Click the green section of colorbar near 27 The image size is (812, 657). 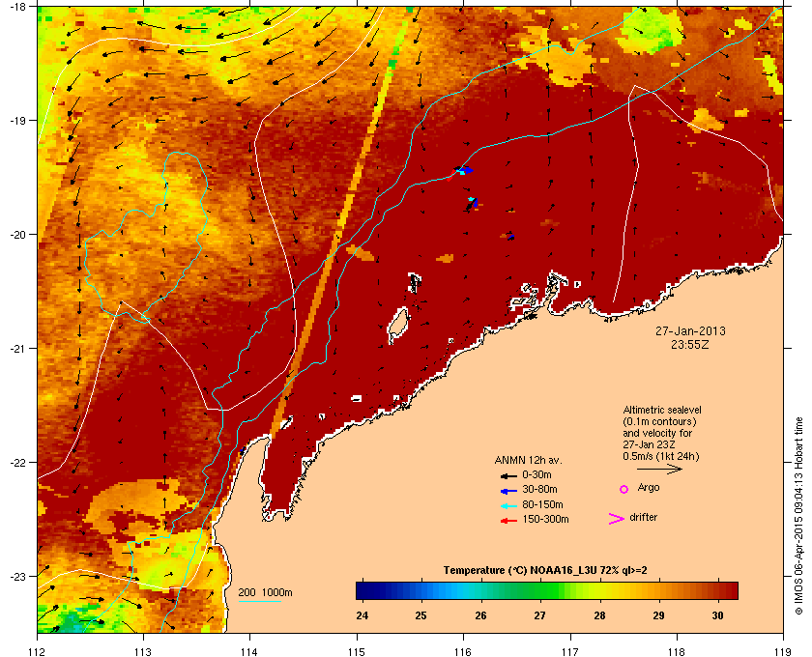pyautogui.click(x=541, y=590)
